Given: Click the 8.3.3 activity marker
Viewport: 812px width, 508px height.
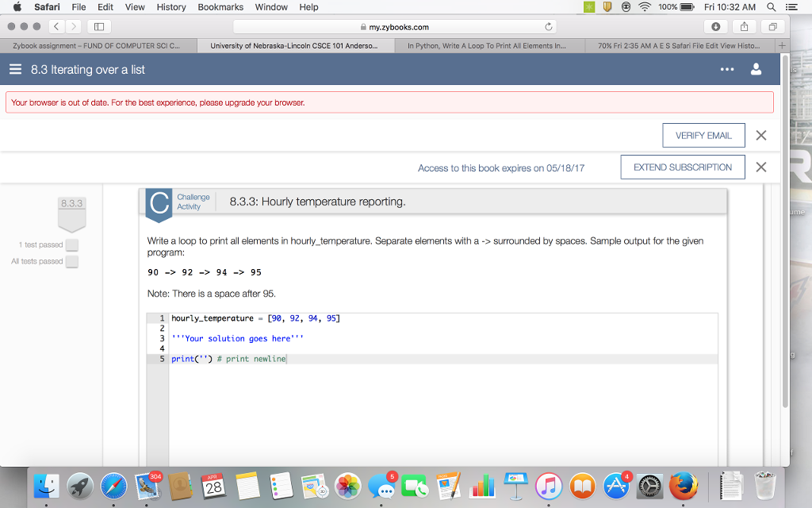Looking at the screenshot, I should [x=71, y=214].
